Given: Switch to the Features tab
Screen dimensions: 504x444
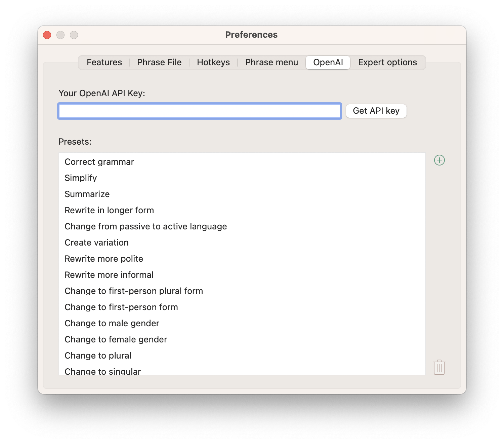Looking at the screenshot, I should pos(104,63).
